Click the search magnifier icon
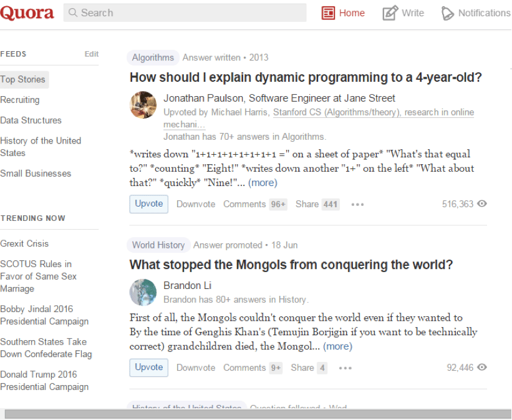Viewport: 512px width, 420px height. [x=73, y=12]
